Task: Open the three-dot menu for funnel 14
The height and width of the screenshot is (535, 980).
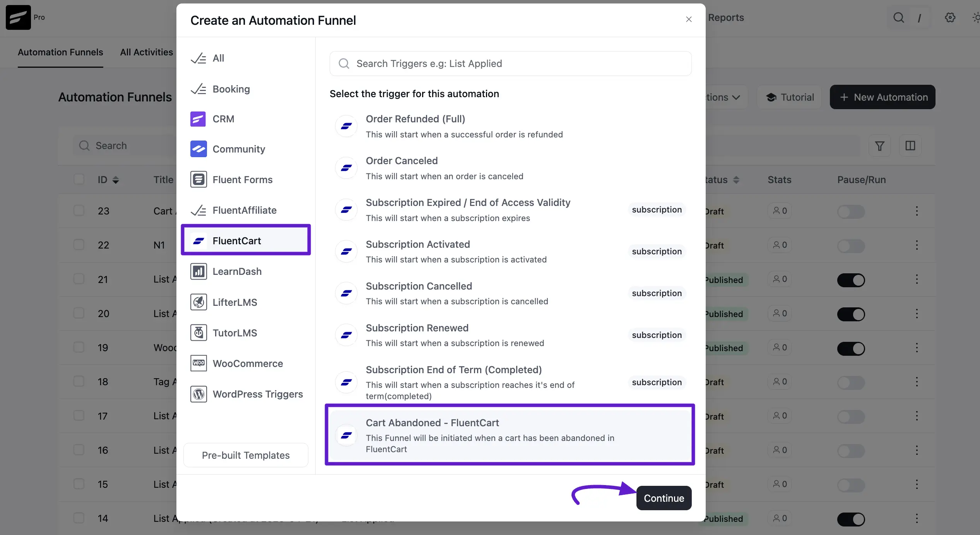Action: [917, 518]
